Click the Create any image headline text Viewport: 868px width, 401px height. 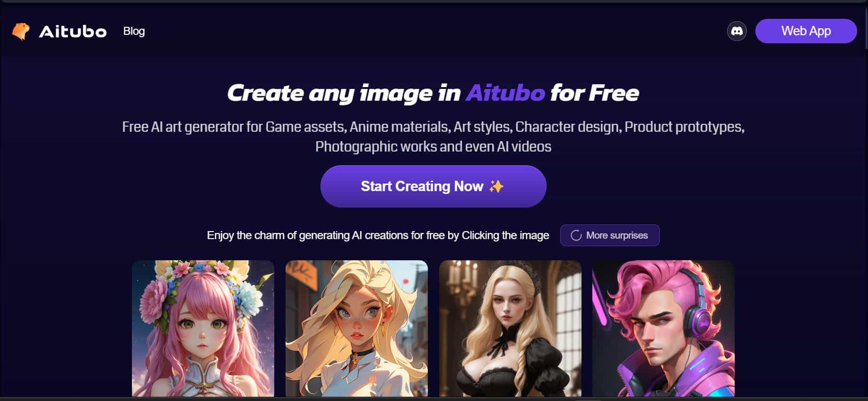click(433, 93)
